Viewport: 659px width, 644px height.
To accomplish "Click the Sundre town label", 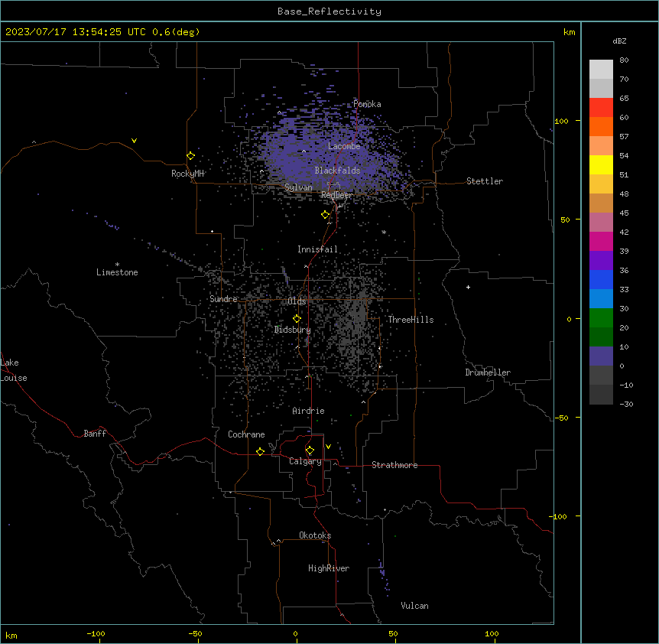I will 223,299.
